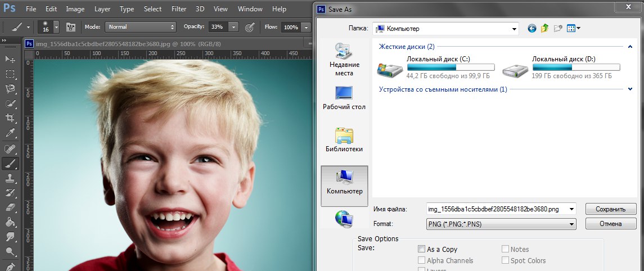
Task: Select the Eyedropper tool
Action: pyautogui.click(x=10, y=133)
